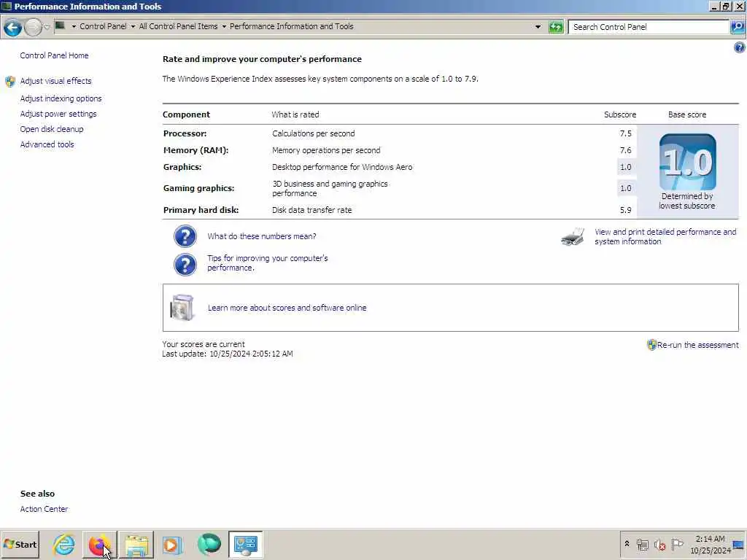This screenshot has height=560, width=747.
Task: View and print detailed performance information link
Action: (x=665, y=237)
